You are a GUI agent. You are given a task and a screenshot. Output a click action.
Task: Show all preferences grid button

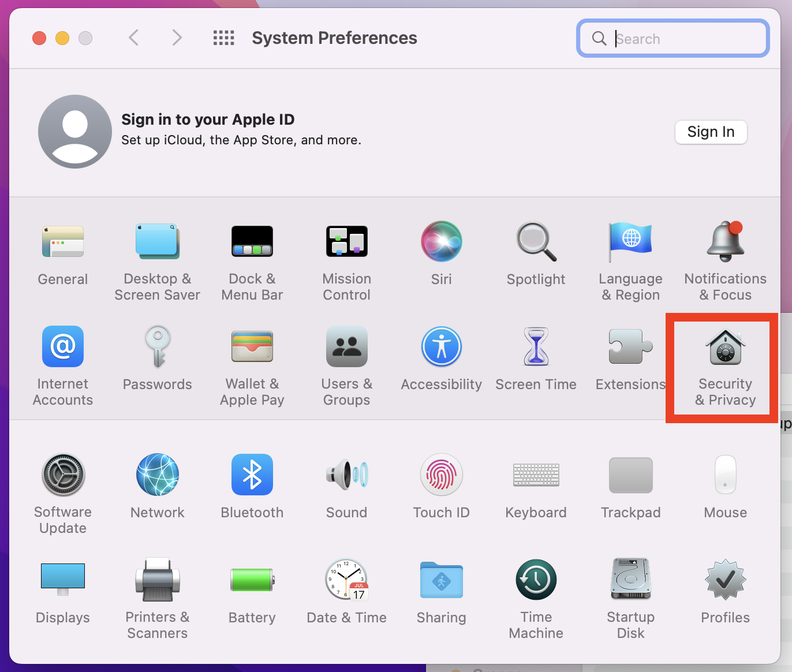pos(223,38)
